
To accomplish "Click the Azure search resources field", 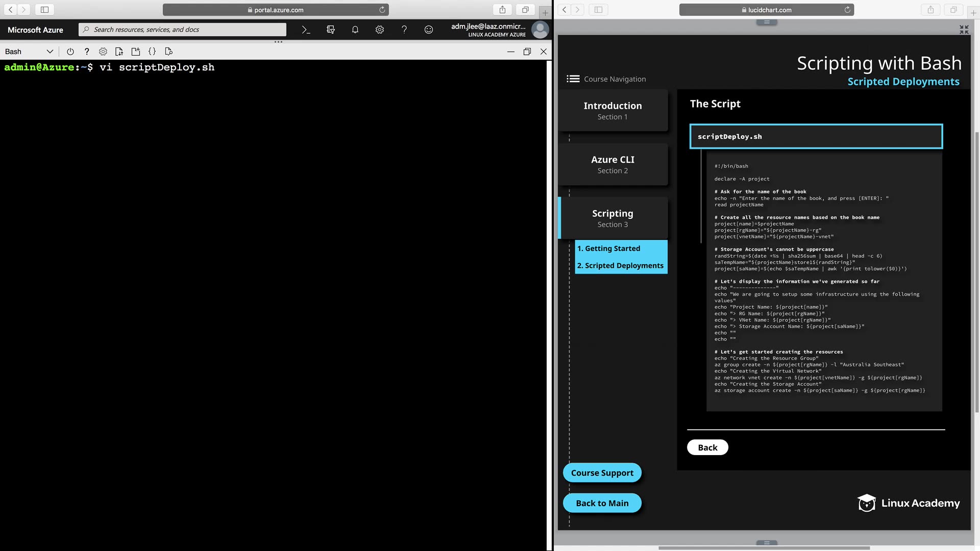I will coord(184,30).
